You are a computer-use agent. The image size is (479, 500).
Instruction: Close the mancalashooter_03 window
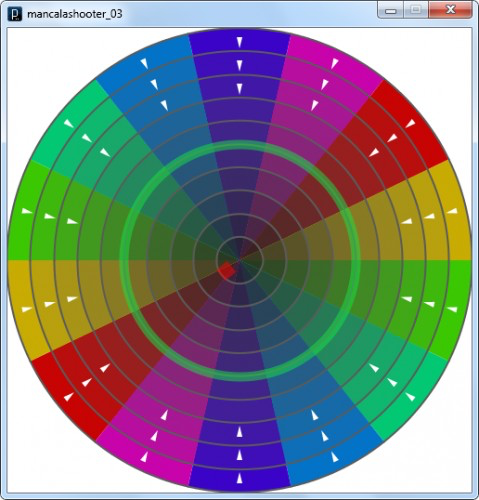(x=450, y=10)
